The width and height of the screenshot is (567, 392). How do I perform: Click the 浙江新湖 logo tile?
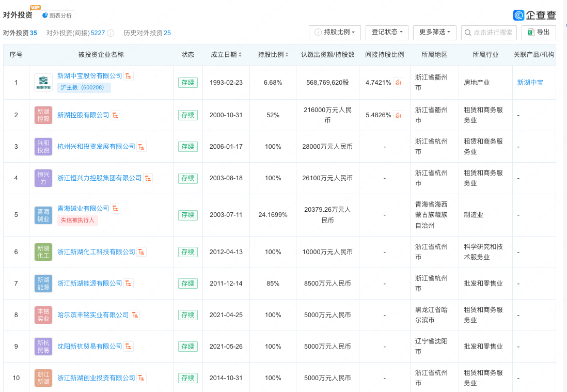coord(43,378)
